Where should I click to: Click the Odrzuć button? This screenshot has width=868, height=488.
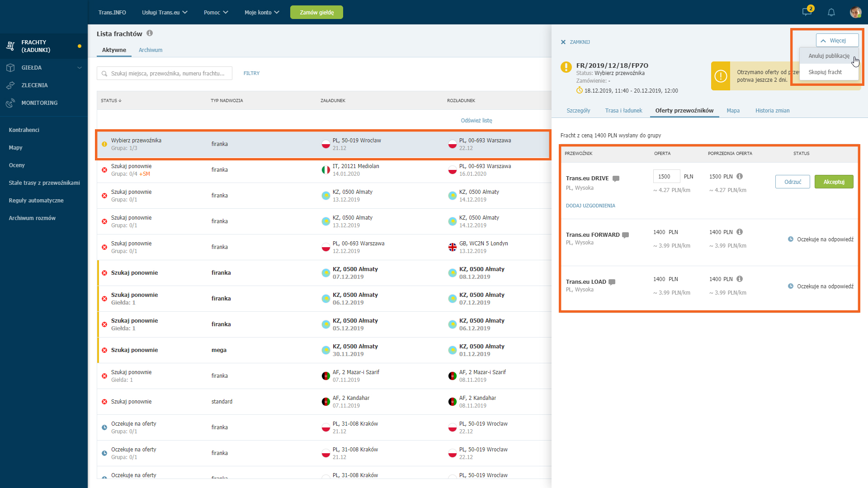[793, 182]
